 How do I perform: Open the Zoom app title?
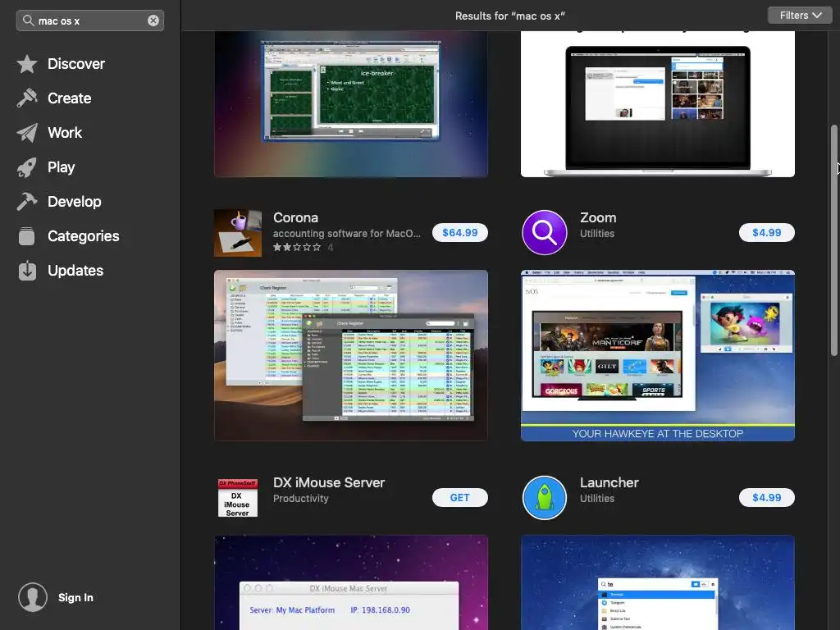coord(598,217)
